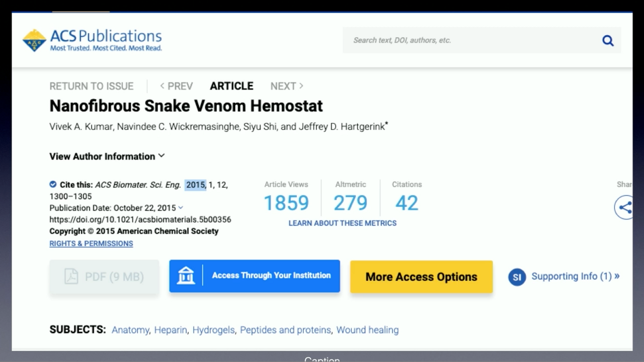Click the PDF document icon
Image resolution: width=644 pixels, height=362 pixels.
pyautogui.click(x=71, y=277)
